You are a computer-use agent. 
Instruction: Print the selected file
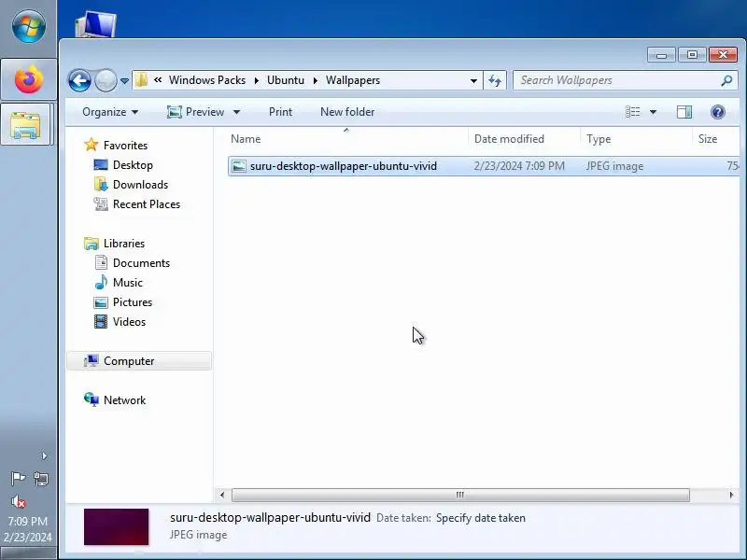point(281,112)
